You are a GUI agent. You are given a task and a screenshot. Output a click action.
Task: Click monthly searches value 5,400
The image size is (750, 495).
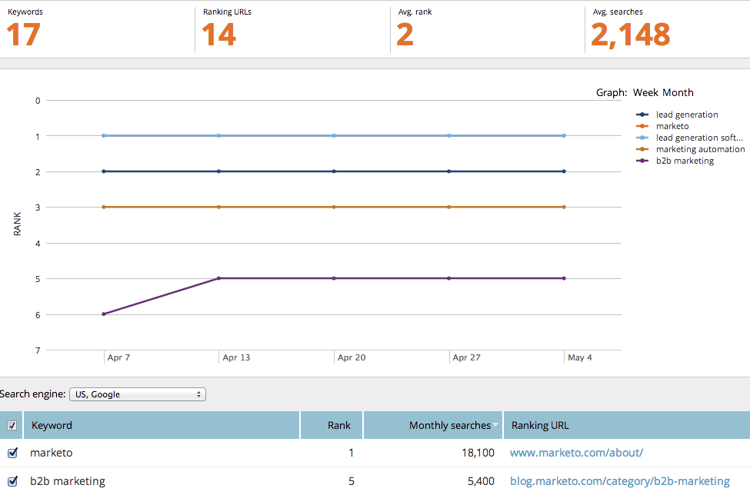481,481
